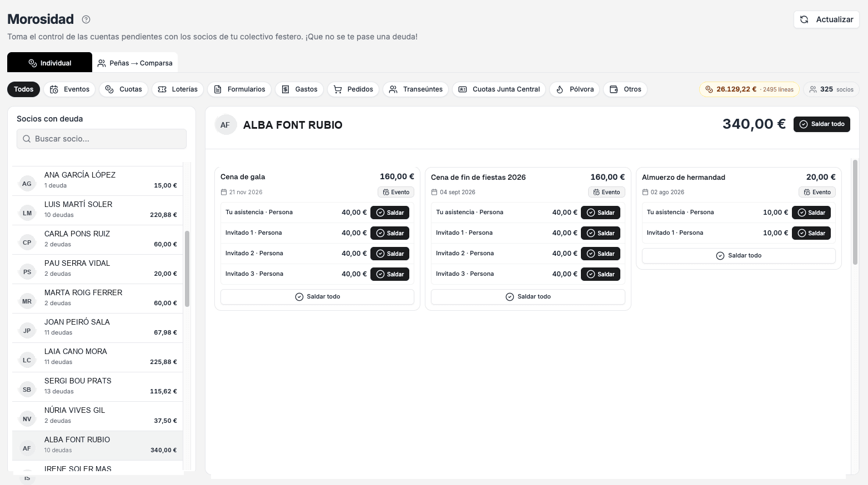
Task: Filter debts by Transeúntes
Action: pyautogui.click(x=416, y=89)
